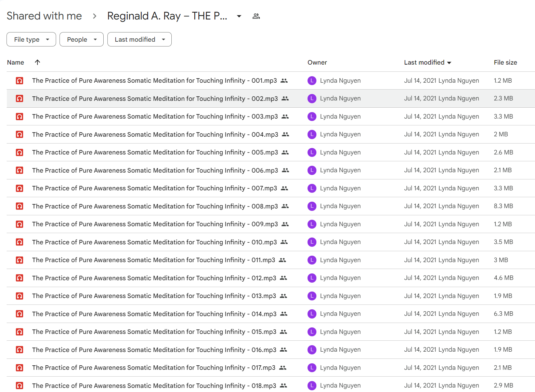Click the Reginald A. Ray folder breadcrumb
Viewport: 535px width, 392px height.
pyautogui.click(x=167, y=16)
